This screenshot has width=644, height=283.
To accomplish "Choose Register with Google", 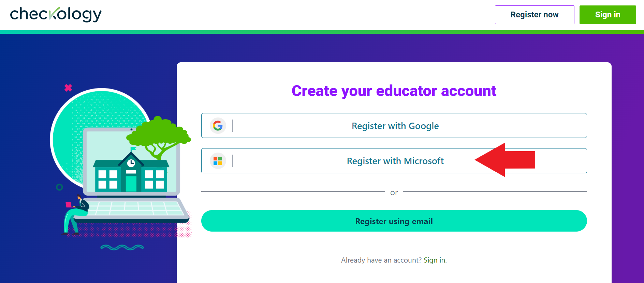I will click(395, 126).
